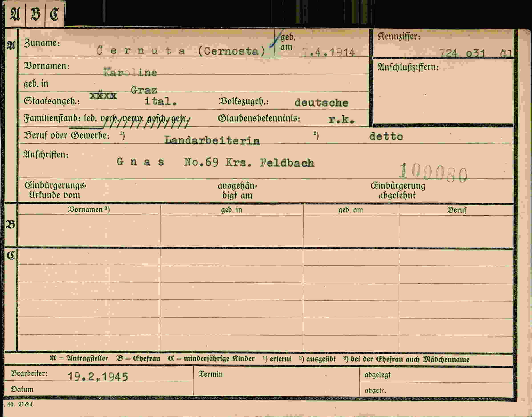
Task: Click the 'Zuname:' field label
Action: (x=42, y=43)
